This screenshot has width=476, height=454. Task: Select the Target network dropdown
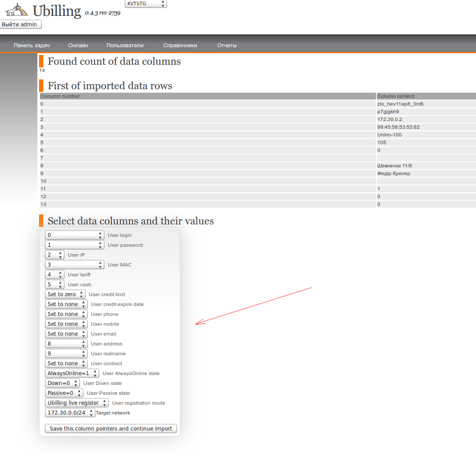click(70, 413)
